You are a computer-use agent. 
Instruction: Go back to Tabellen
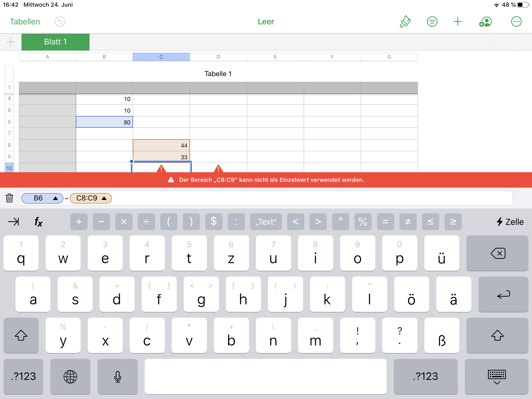pos(25,22)
